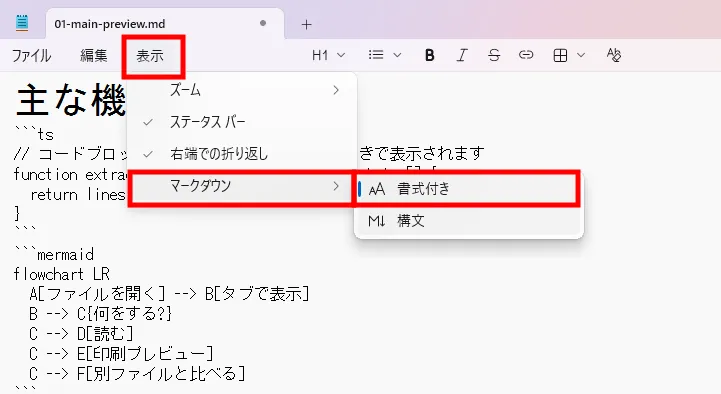Click the Notepad app icon
The width and height of the screenshot is (721, 394).
point(22,23)
